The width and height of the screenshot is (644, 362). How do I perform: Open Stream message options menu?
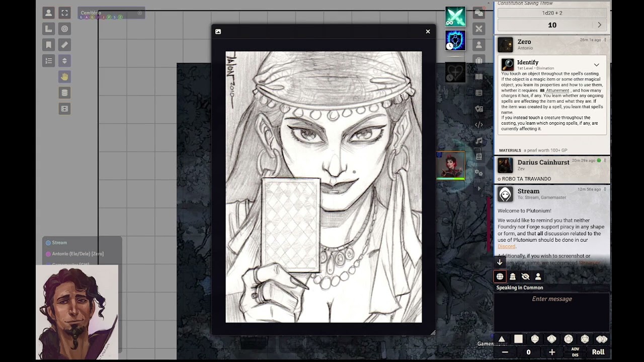[605, 189]
